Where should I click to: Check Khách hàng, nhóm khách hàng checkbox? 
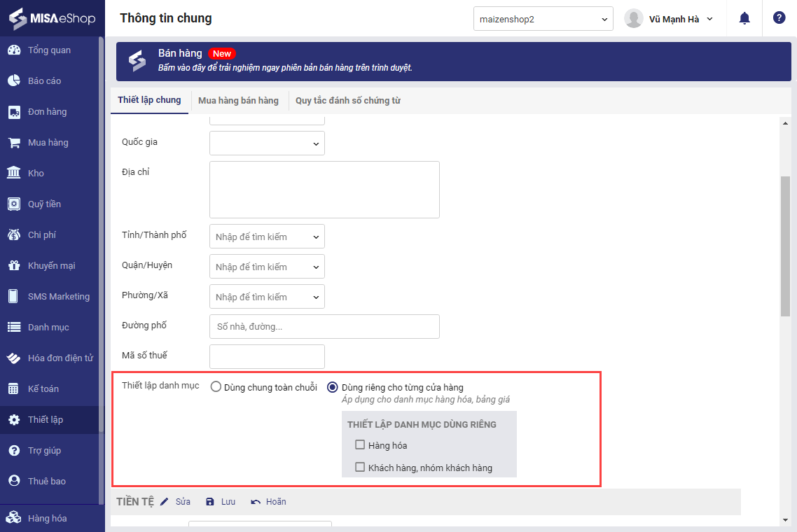pos(360,467)
